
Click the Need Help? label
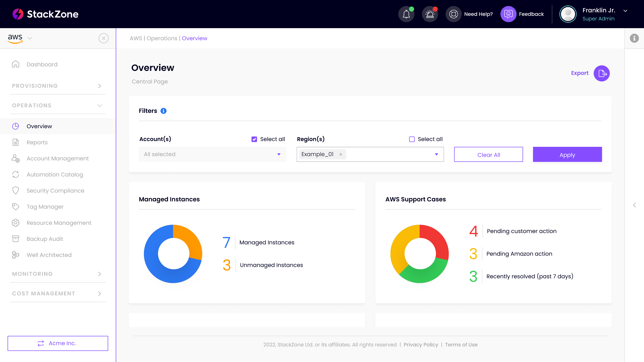click(x=478, y=14)
